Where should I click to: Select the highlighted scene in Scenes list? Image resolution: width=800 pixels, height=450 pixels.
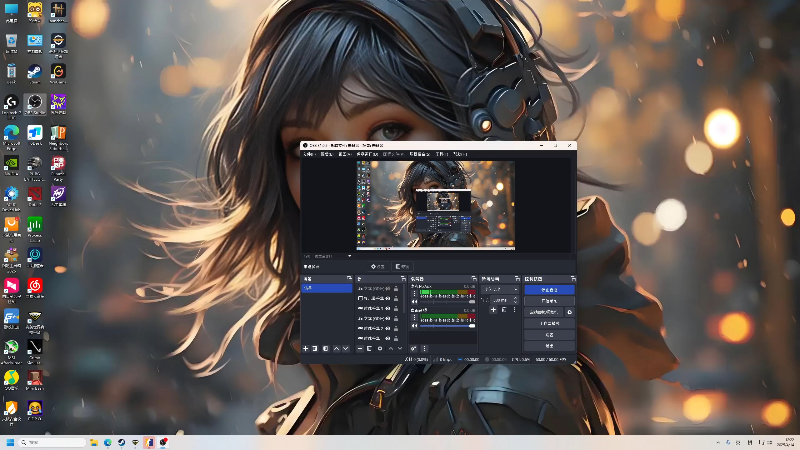point(327,288)
